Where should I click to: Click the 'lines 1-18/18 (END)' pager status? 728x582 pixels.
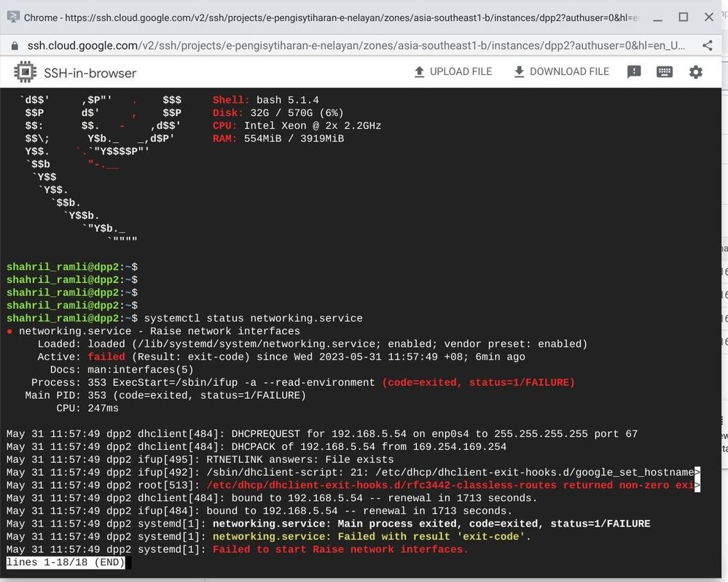click(66, 562)
